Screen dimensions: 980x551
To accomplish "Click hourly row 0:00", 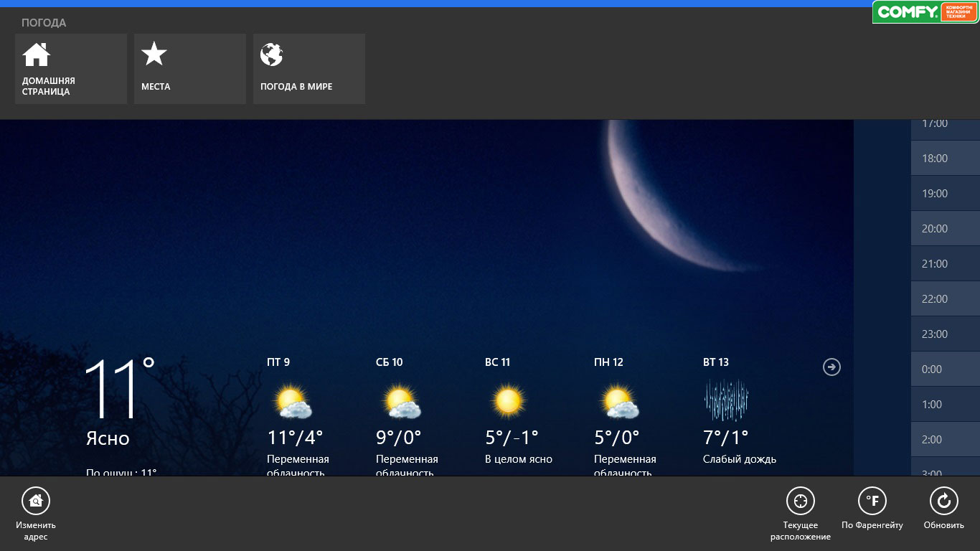I will coord(946,369).
